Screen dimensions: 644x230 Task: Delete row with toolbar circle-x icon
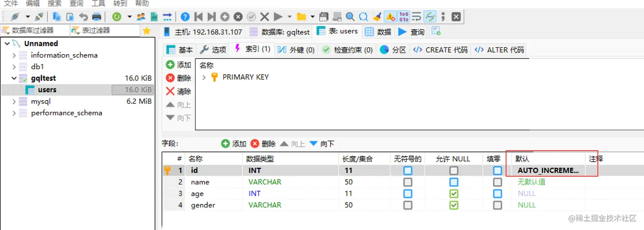point(238,17)
